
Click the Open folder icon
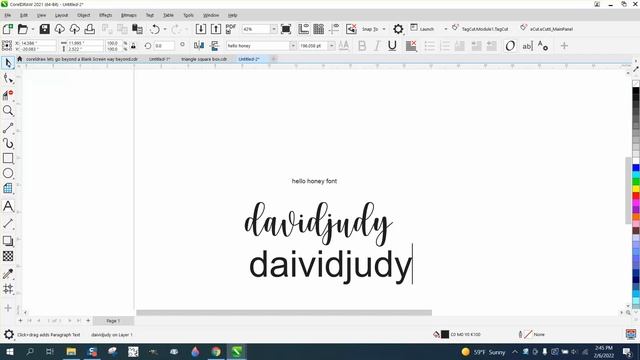point(23,29)
